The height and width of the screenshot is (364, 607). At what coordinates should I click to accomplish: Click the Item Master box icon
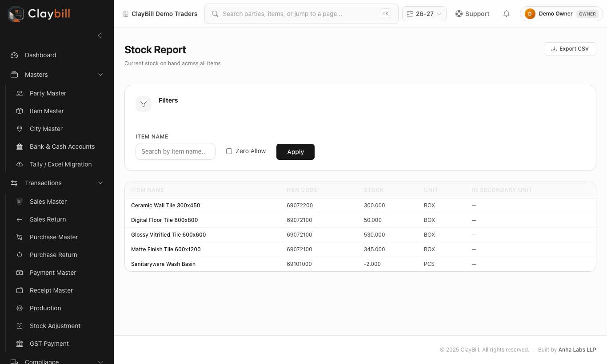tap(20, 111)
